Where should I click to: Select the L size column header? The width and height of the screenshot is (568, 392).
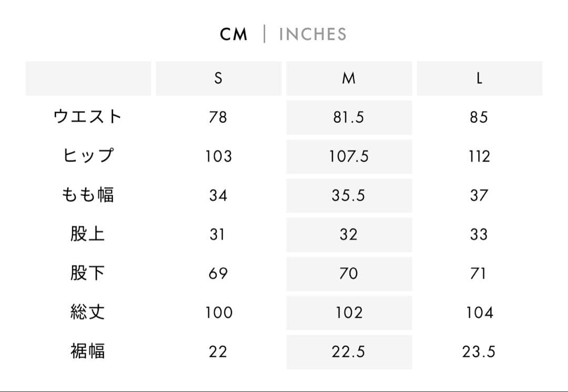pyautogui.click(x=479, y=78)
